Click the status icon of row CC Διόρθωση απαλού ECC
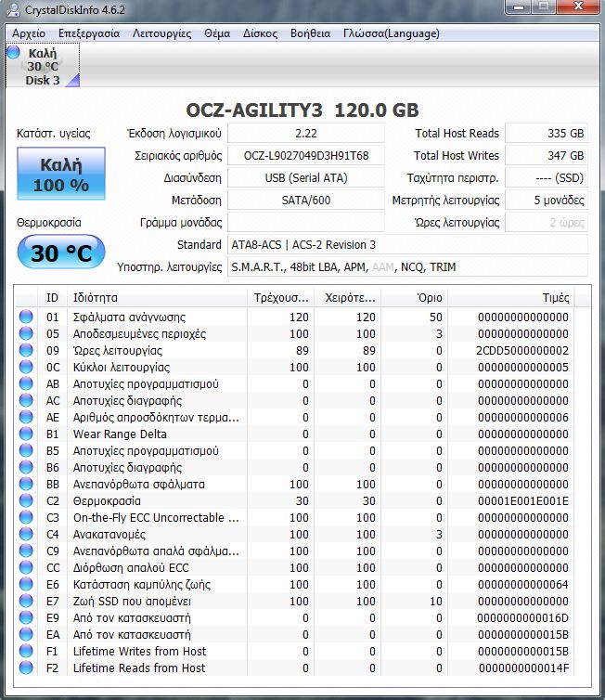Viewport: 605px width, 700px height. 26,567
